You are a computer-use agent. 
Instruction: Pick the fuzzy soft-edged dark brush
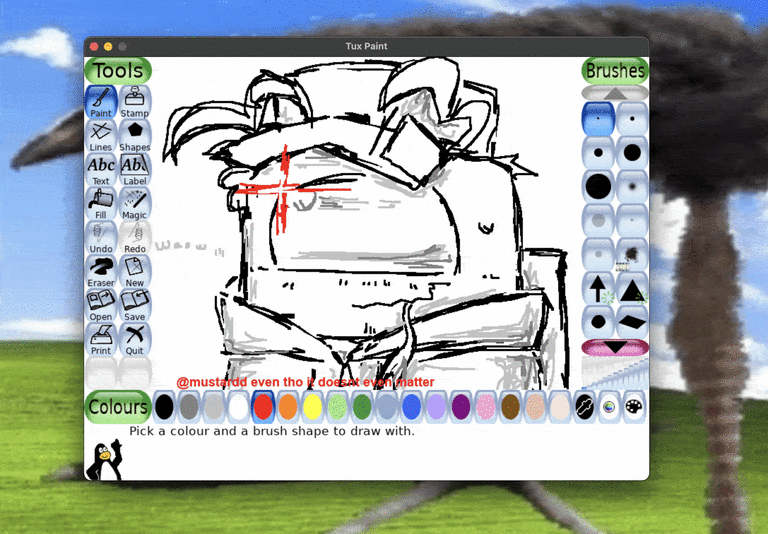632,186
